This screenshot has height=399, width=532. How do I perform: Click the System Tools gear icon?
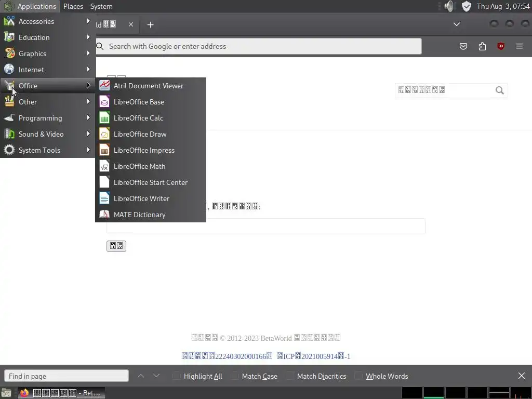pos(9,150)
